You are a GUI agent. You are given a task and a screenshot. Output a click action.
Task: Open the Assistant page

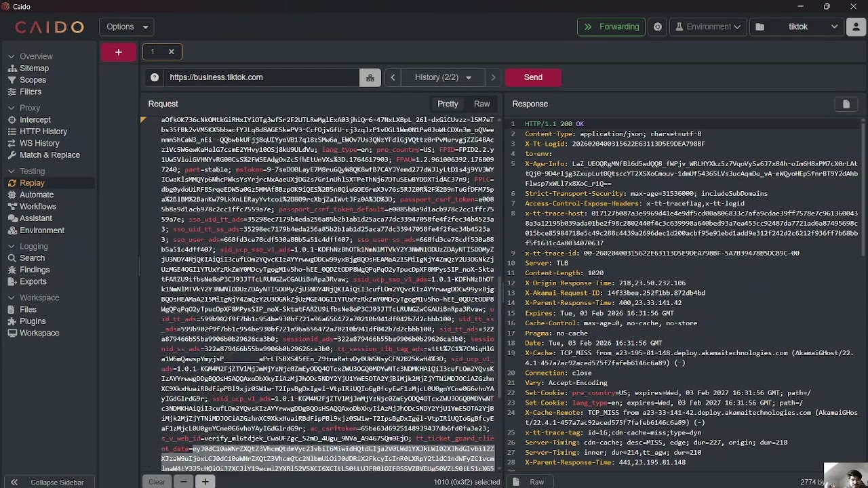tap(35, 218)
